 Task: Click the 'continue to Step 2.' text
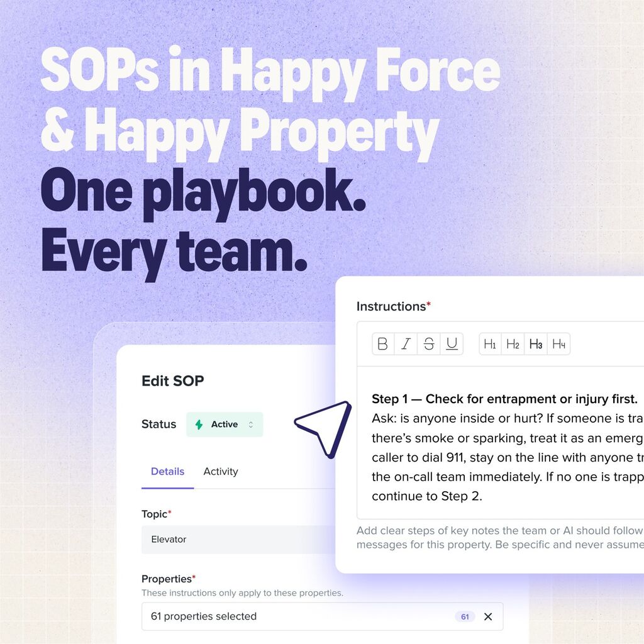click(427, 496)
